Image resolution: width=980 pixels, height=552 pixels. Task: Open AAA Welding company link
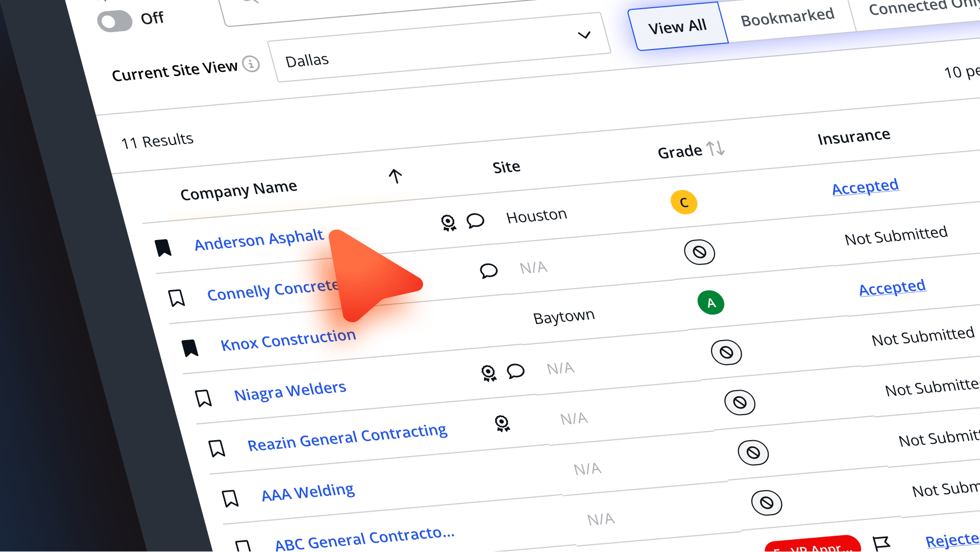coord(308,492)
